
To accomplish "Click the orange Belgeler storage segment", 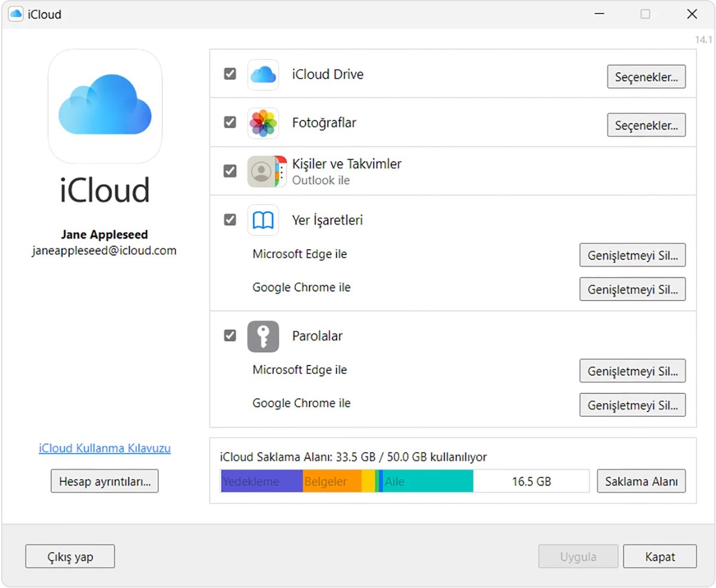I will (x=332, y=481).
